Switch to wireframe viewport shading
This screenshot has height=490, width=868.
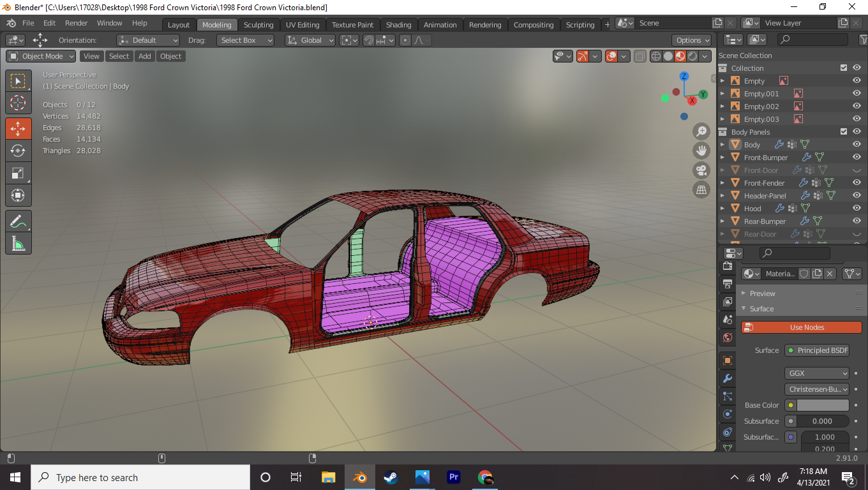click(656, 56)
